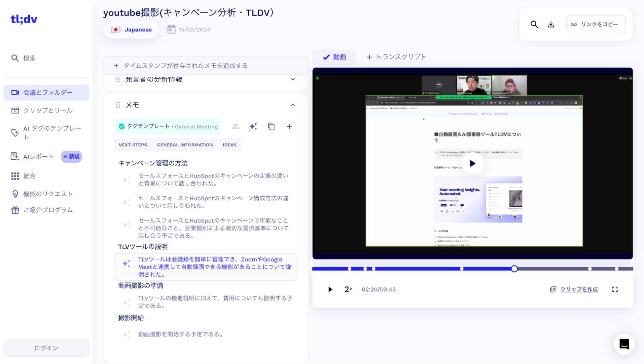The height and width of the screenshot is (364, 644).
Task: Open the General Meeting template link
Action: tap(196, 127)
